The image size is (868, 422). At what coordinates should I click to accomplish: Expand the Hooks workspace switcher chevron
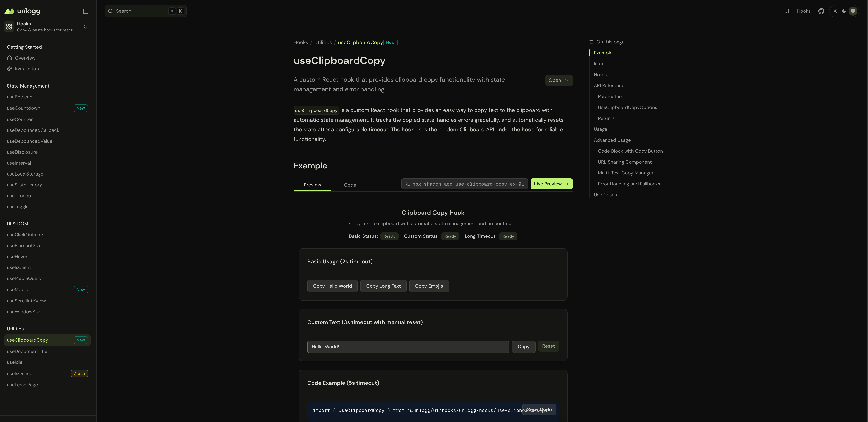[x=85, y=27]
